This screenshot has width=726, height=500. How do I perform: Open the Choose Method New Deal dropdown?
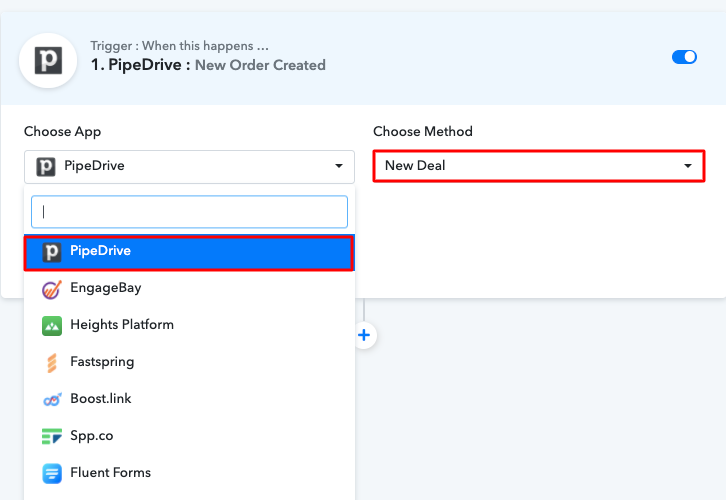[x=539, y=166]
